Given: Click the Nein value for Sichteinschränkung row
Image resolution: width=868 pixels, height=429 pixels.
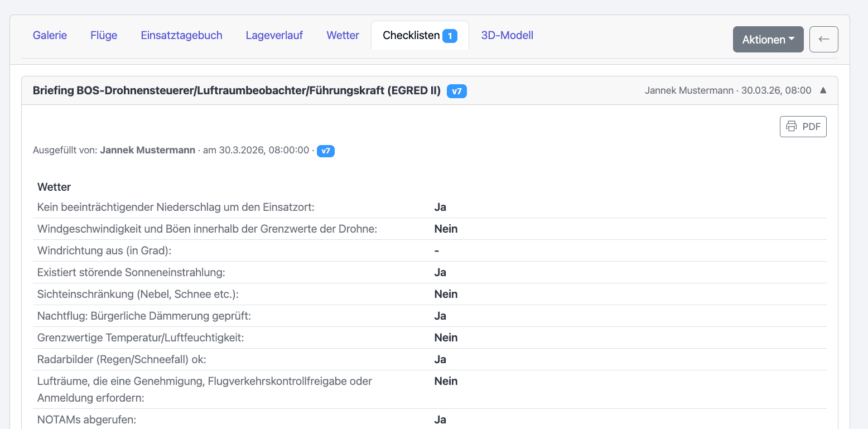Looking at the screenshot, I should [446, 294].
